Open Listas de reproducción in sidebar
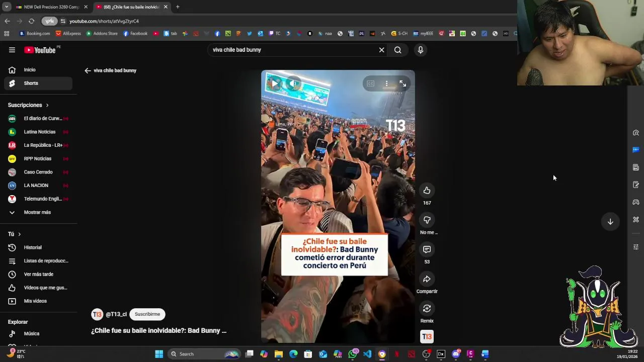 point(38,261)
